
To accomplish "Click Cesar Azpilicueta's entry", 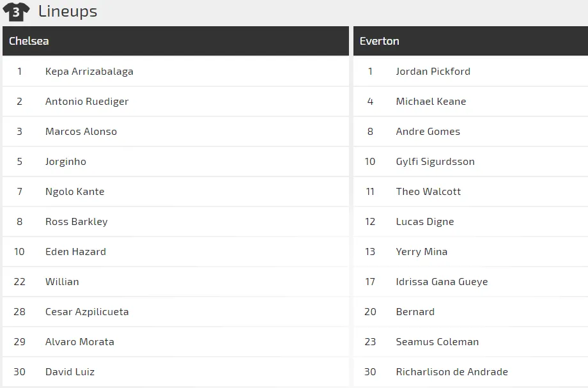I will (x=86, y=311).
